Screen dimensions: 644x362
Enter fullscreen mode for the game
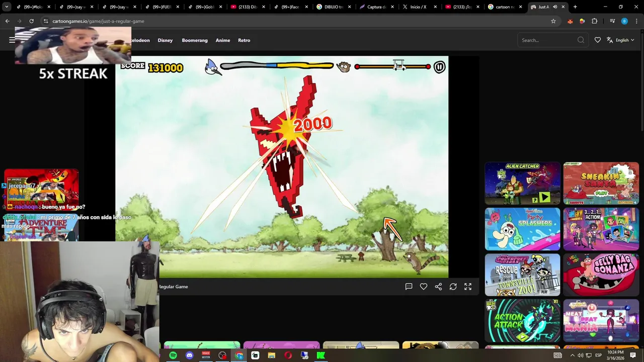pyautogui.click(x=468, y=287)
